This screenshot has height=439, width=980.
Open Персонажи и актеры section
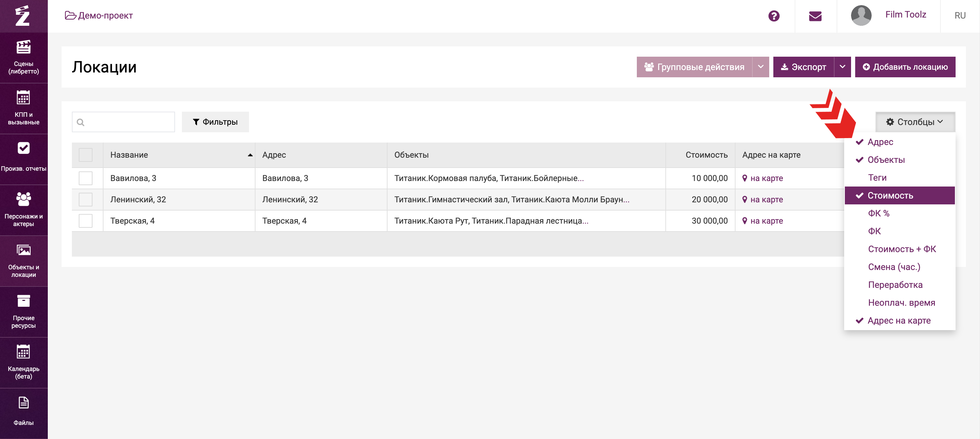click(24, 210)
